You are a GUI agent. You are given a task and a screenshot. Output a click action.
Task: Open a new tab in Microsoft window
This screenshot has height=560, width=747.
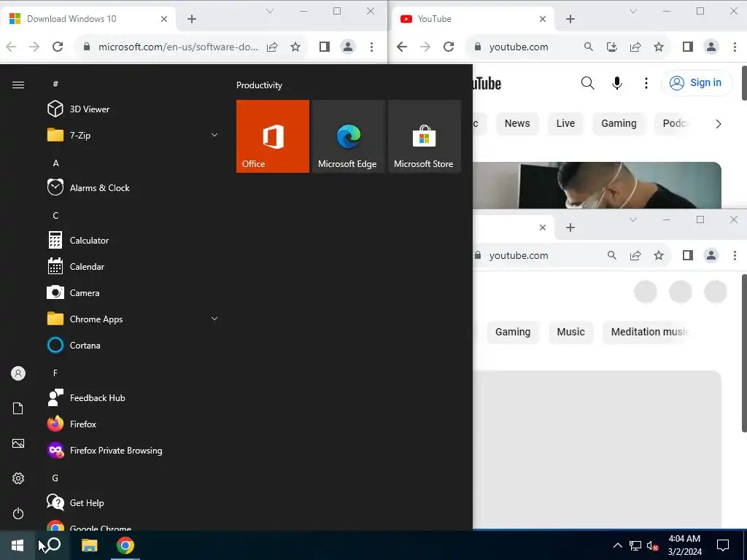(192, 19)
